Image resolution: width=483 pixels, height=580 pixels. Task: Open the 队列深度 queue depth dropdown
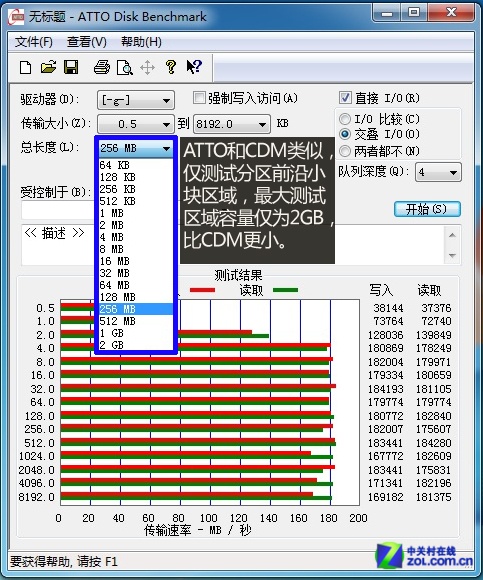438,172
